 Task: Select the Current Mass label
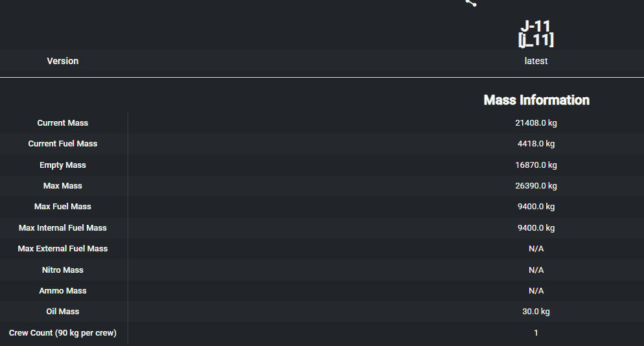tap(63, 123)
